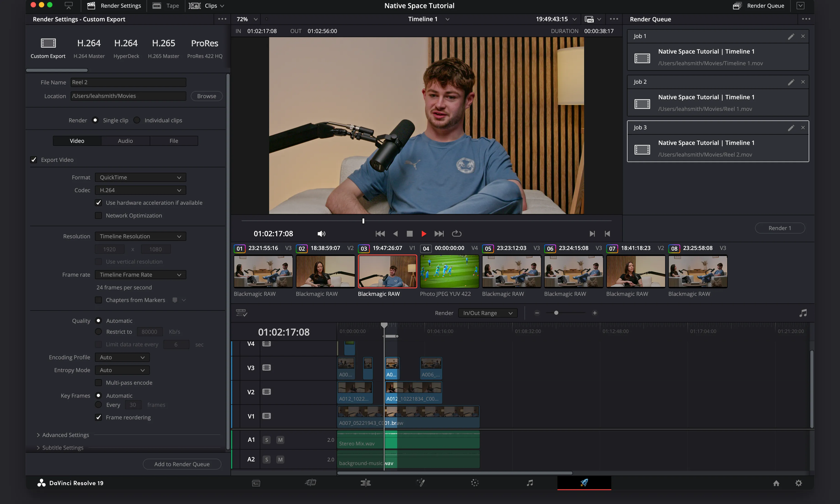Select Individual clips render option

click(136, 120)
